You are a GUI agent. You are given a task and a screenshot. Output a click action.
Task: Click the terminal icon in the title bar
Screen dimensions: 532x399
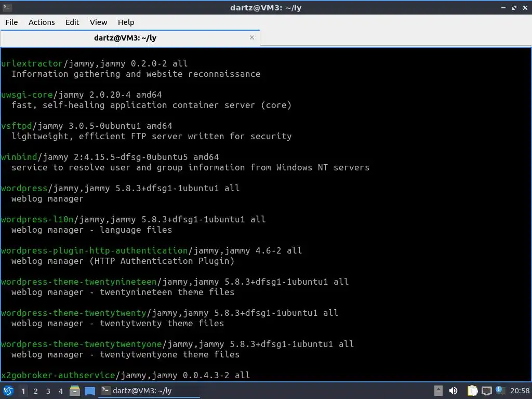tap(7, 7)
